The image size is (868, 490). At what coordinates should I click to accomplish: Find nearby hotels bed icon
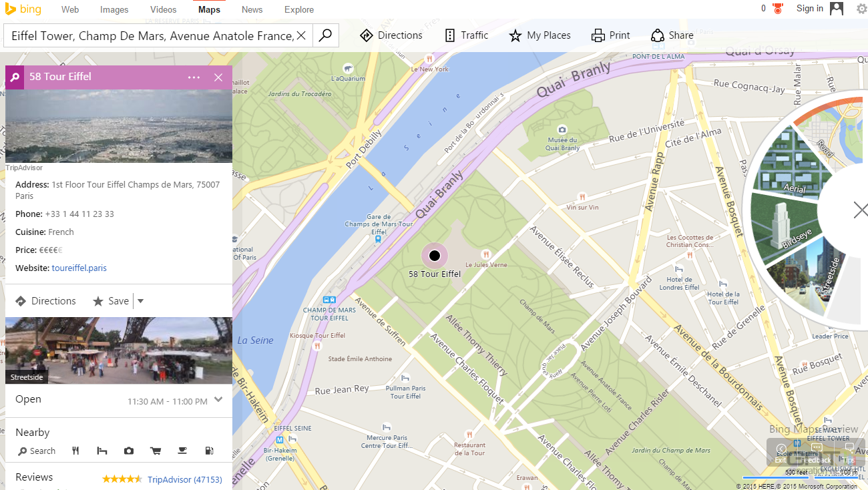(102, 451)
